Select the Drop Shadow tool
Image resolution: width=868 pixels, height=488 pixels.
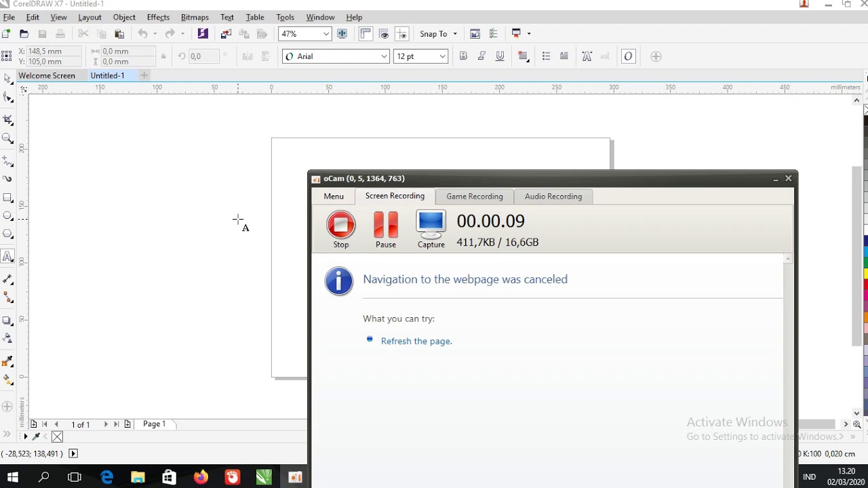tap(7, 320)
